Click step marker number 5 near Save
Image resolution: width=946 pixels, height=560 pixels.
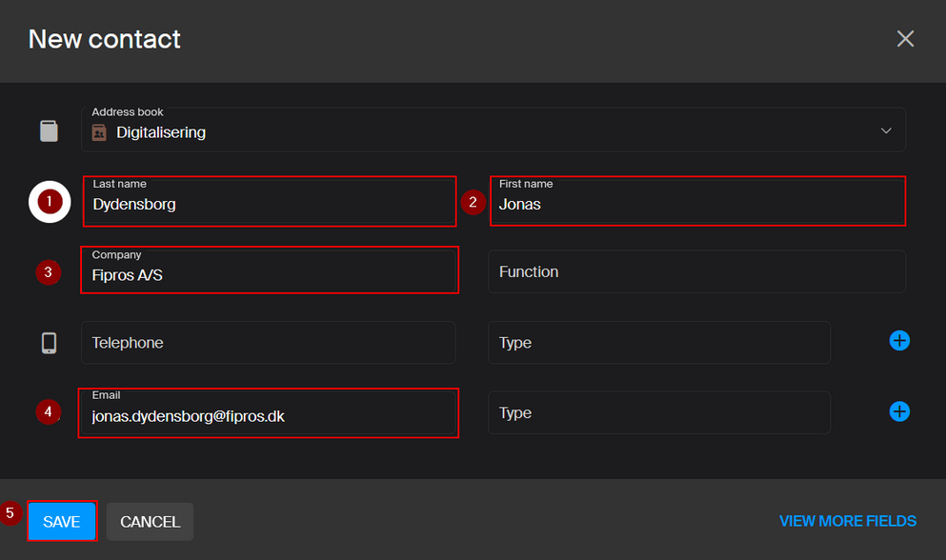click(x=11, y=512)
